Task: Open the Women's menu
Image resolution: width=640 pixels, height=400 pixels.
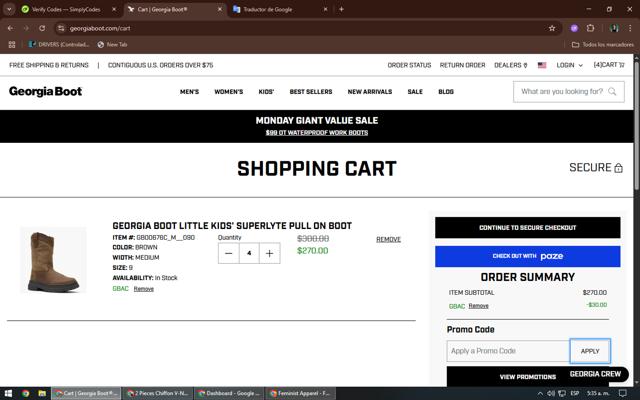Action: pyautogui.click(x=229, y=92)
